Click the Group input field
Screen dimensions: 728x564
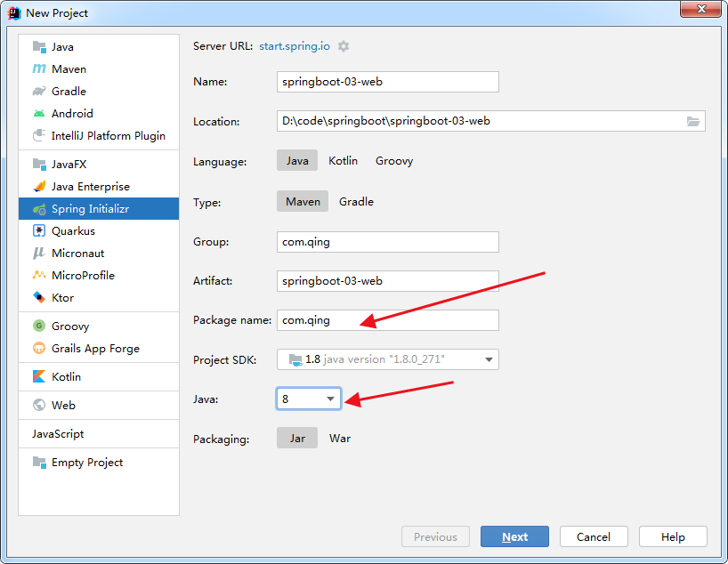pyautogui.click(x=388, y=242)
